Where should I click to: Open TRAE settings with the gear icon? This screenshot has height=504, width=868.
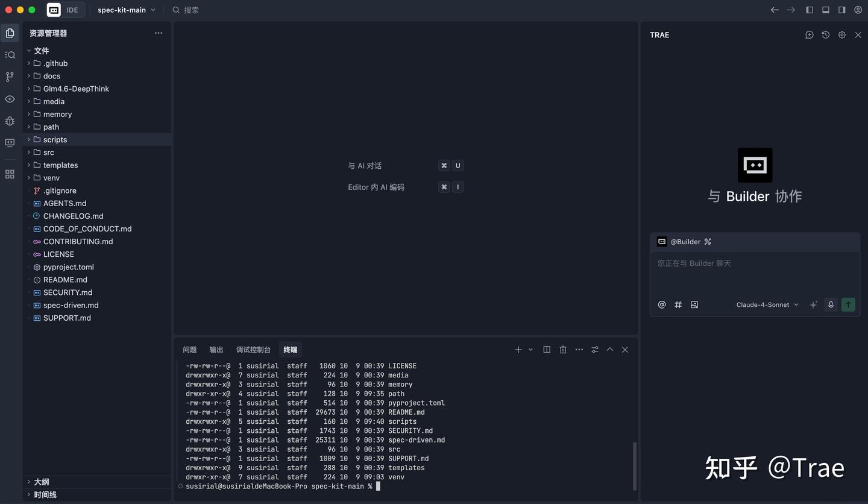pyautogui.click(x=841, y=35)
